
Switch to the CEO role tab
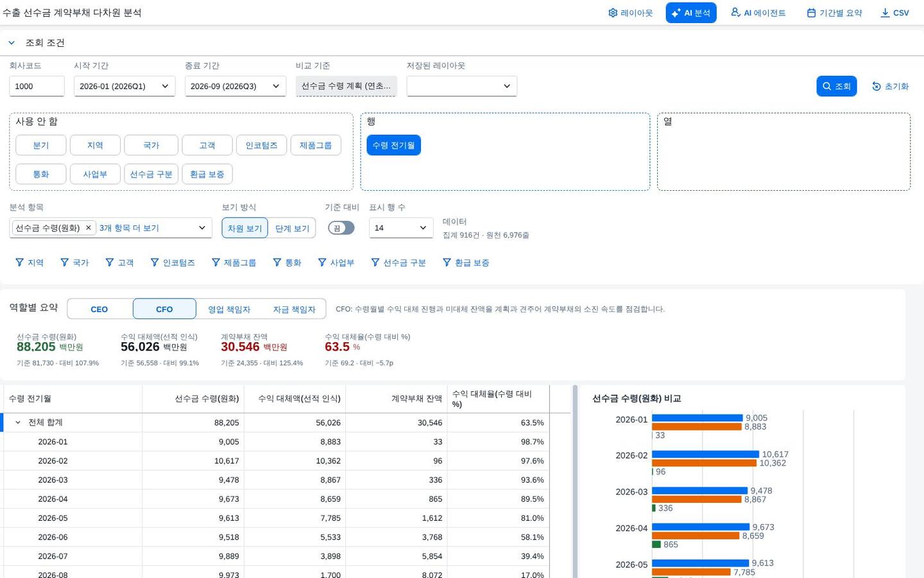point(99,309)
